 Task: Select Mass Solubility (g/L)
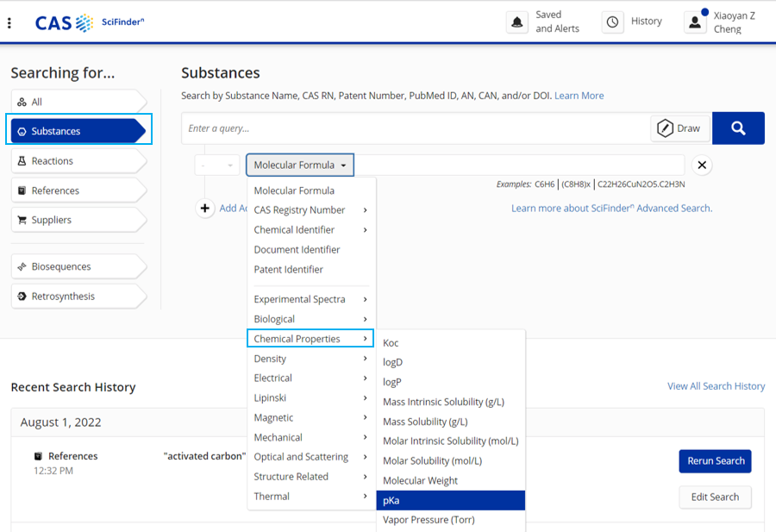coord(450,422)
